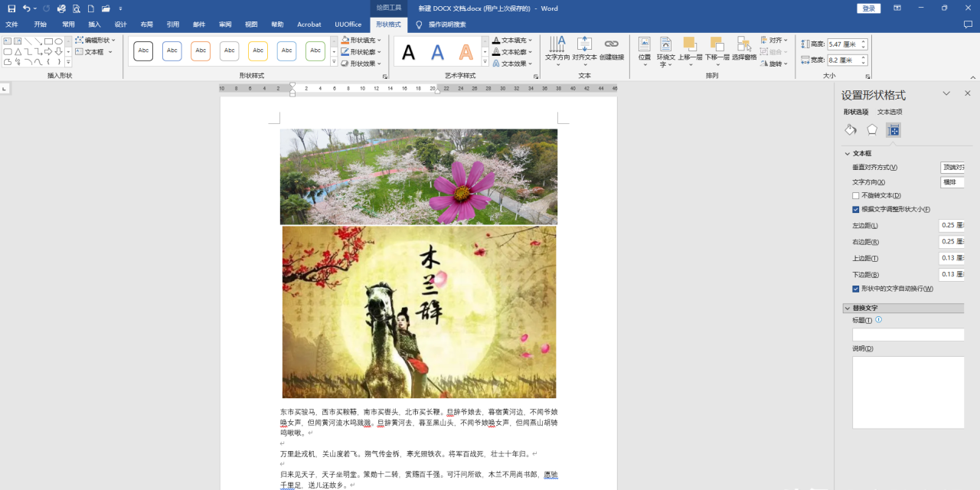
Task: Apply the blue outlined Abc shape style
Action: pyautogui.click(x=172, y=51)
